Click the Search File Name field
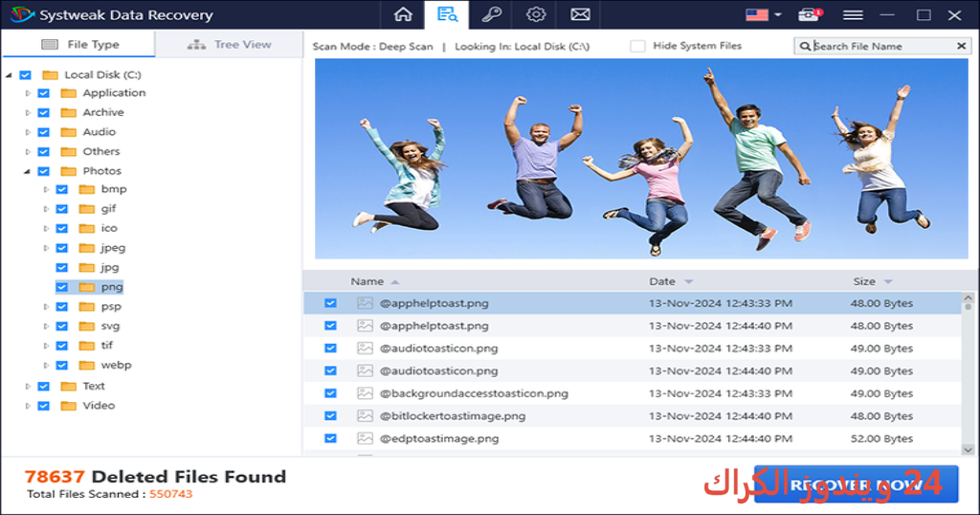The width and height of the screenshot is (980, 515). 882,46
